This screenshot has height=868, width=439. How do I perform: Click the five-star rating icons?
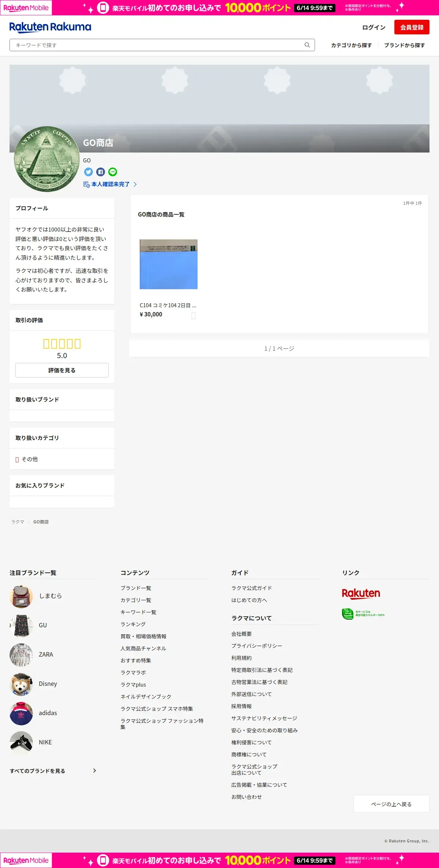(62, 343)
